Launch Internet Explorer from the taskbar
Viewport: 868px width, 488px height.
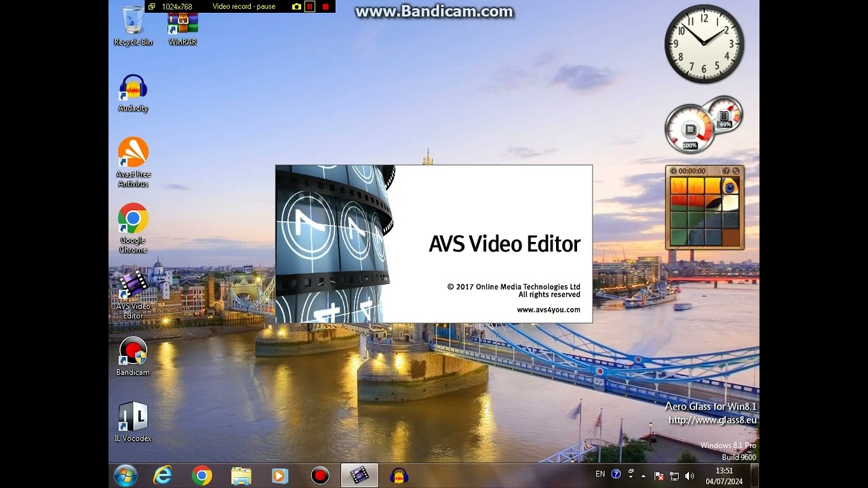[163, 476]
